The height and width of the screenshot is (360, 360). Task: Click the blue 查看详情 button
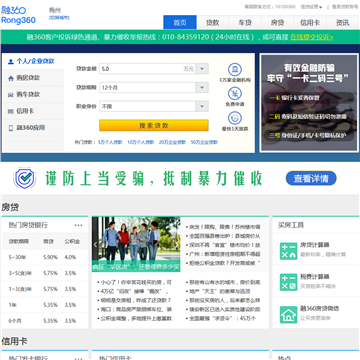[x=311, y=178]
